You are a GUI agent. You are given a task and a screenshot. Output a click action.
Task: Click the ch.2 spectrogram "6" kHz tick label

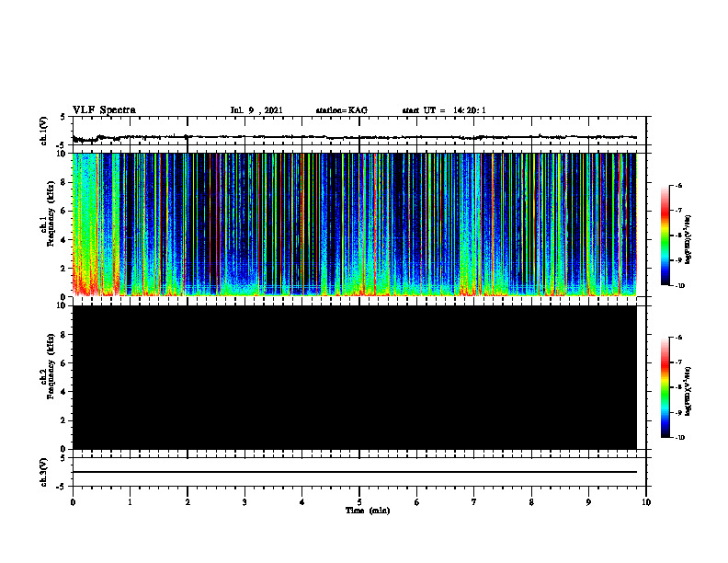pos(65,363)
